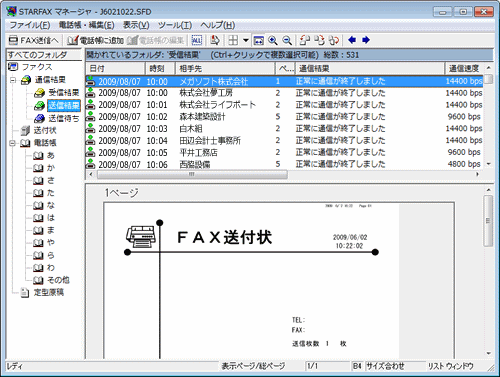The height and width of the screenshot is (377, 500).
Task: Click the grid layout view icon
Action: coord(233,41)
